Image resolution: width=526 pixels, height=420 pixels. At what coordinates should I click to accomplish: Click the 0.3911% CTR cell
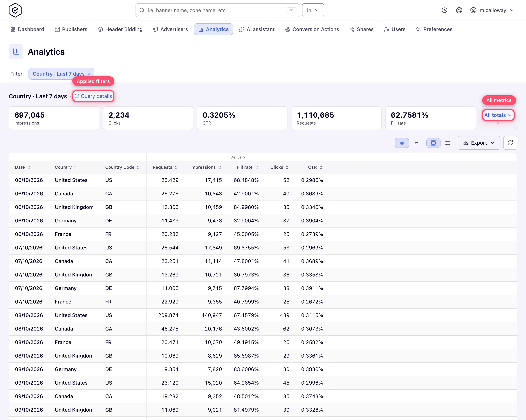[312, 288]
